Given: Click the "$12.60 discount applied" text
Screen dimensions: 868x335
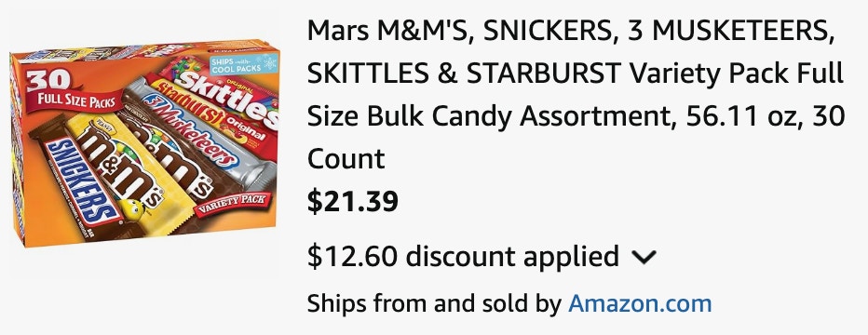Looking at the screenshot, I should (x=463, y=257).
